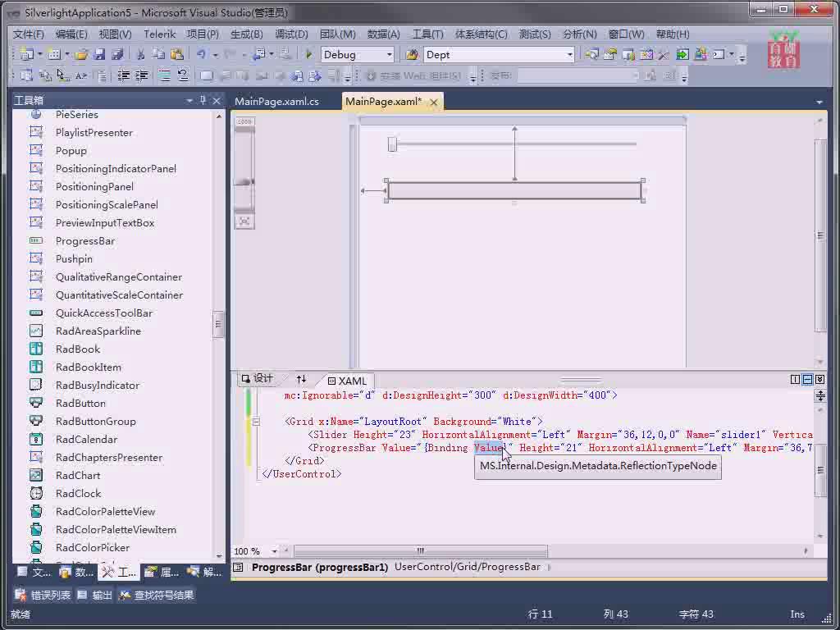
Task: Open the 100 % zoom dropdown
Action: 274,550
